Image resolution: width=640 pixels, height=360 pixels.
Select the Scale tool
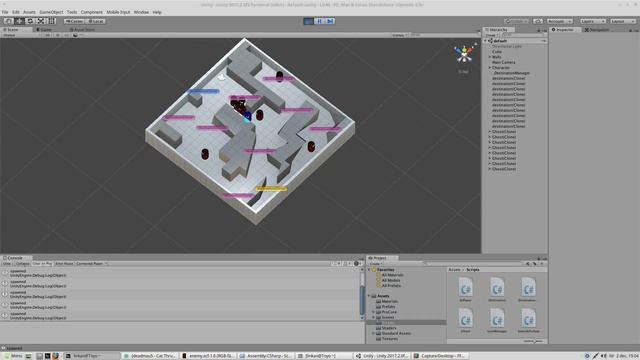pyautogui.click(x=41, y=21)
